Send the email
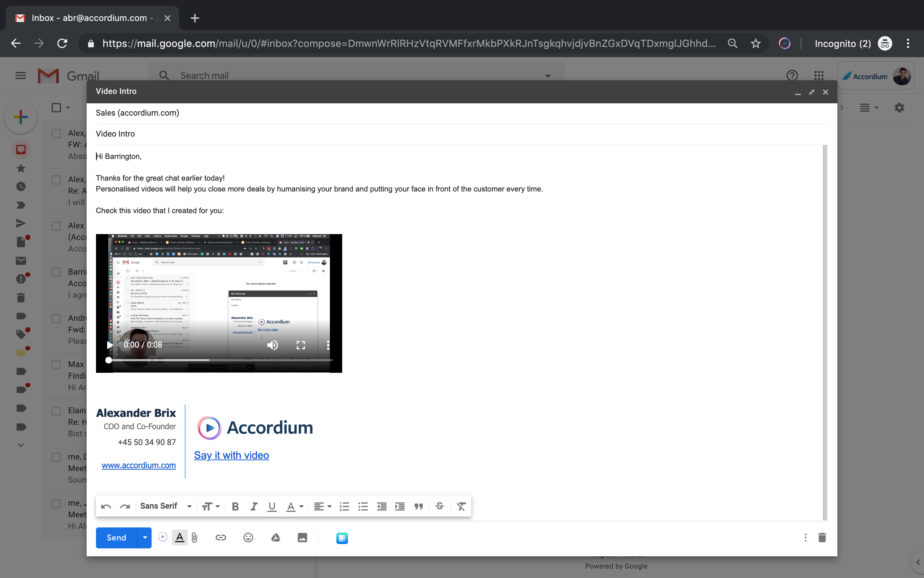 tap(117, 538)
